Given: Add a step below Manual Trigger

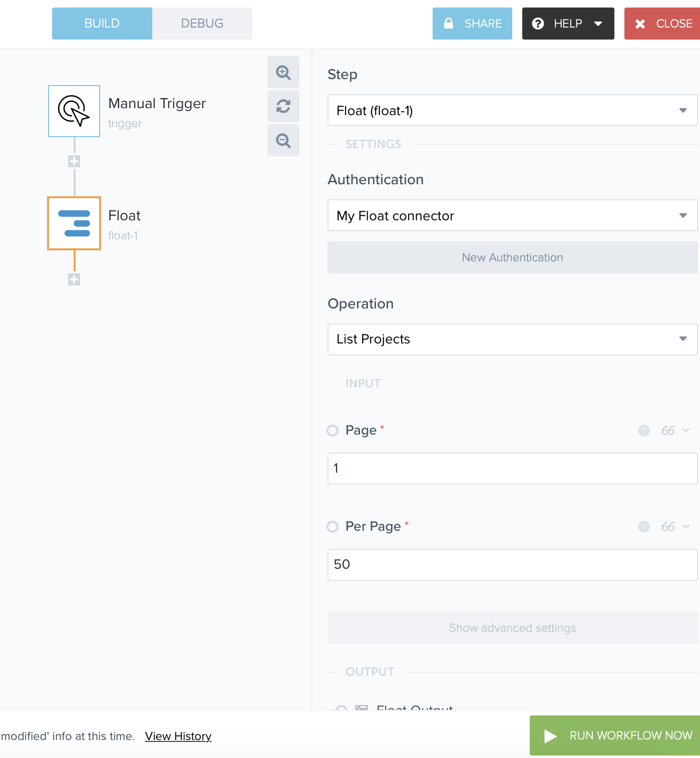Looking at the screenshot, I should point(74,161).
